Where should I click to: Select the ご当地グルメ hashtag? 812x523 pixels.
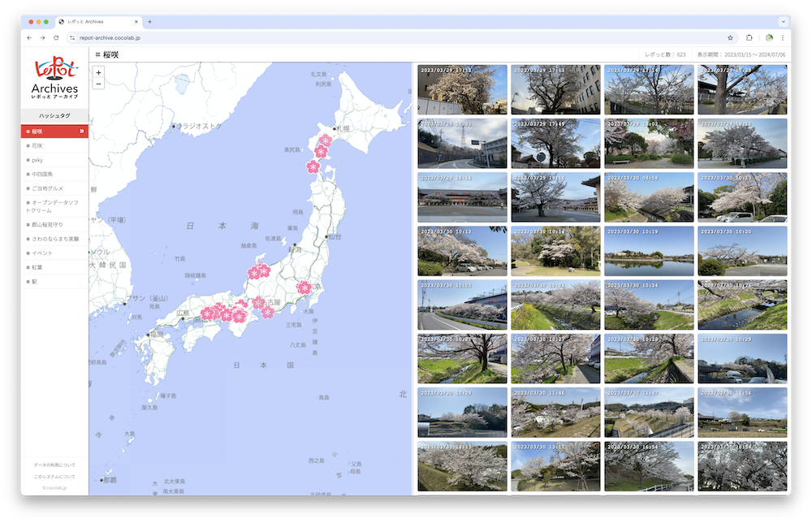click(x=46, y=188)
